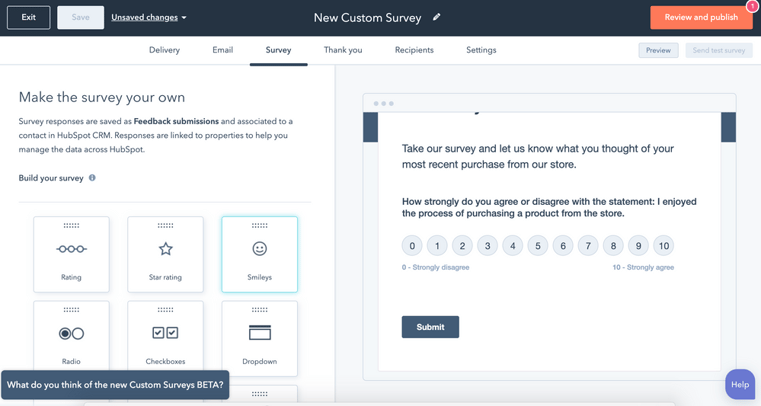Click the pencil icon to rename survey
761x406 pixels.
tap(437, 18)
